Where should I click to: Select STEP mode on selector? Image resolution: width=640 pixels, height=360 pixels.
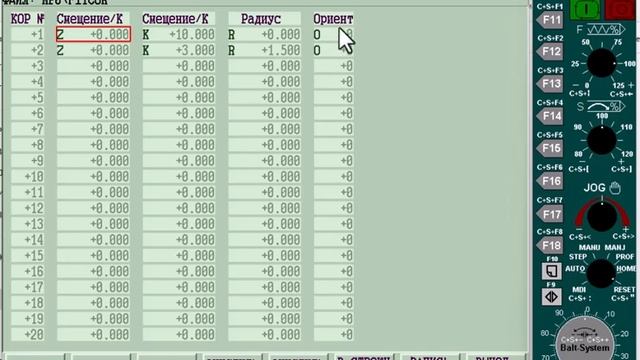point(578,257)
